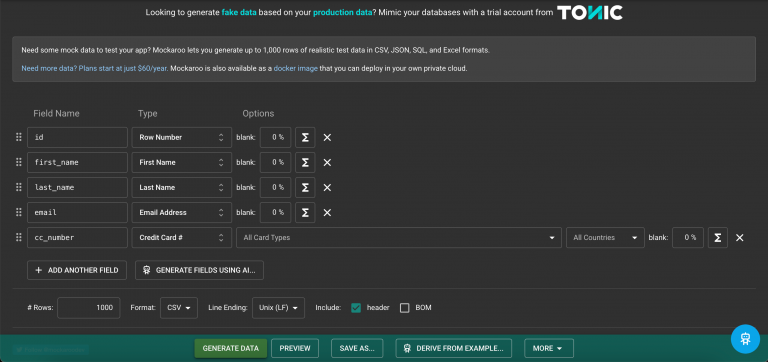Choose the Row Number type selector
768x362 pixels.
[182, 138]
